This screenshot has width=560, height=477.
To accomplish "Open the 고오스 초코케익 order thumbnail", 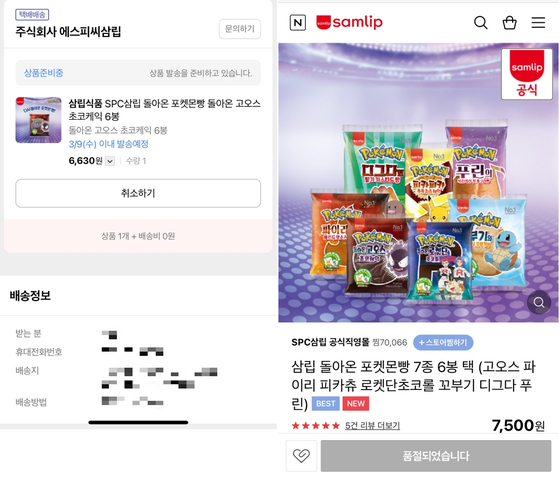I will [39, 120].
